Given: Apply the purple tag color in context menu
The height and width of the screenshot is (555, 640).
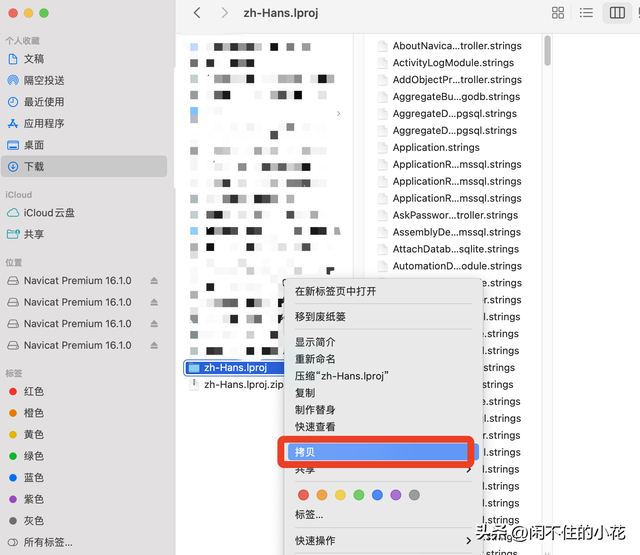Looking at the screenshot, I should click(396, 495).
